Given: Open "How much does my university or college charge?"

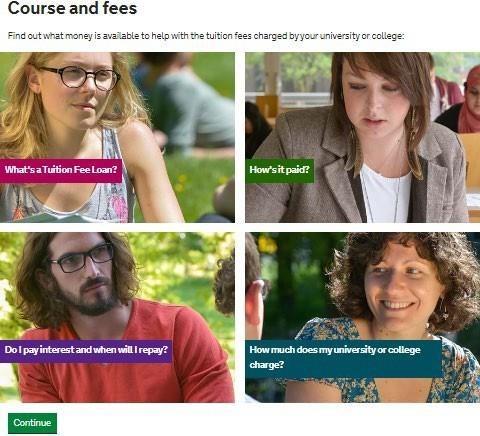Looking at the screenshot, I should tap(343, 358).
